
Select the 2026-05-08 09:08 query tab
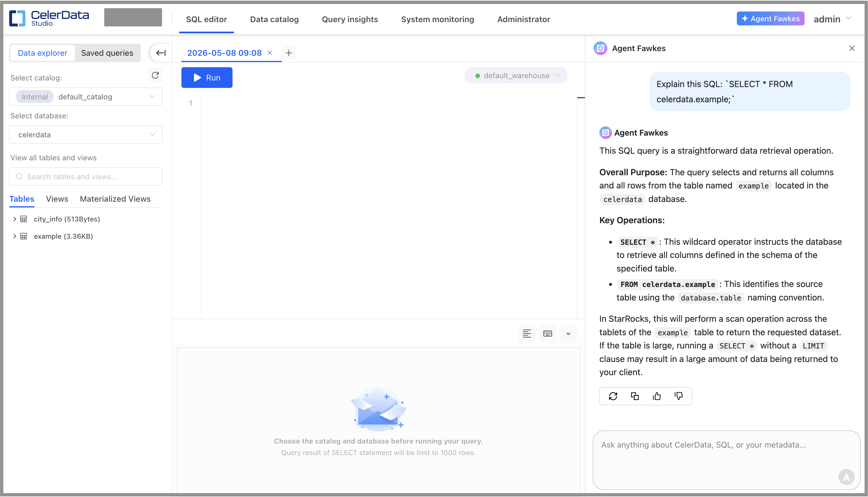coord(224,53)
